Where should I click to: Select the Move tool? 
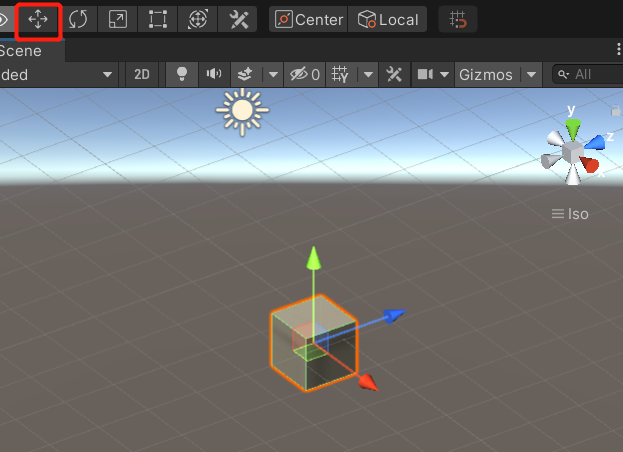pos(38,19)
